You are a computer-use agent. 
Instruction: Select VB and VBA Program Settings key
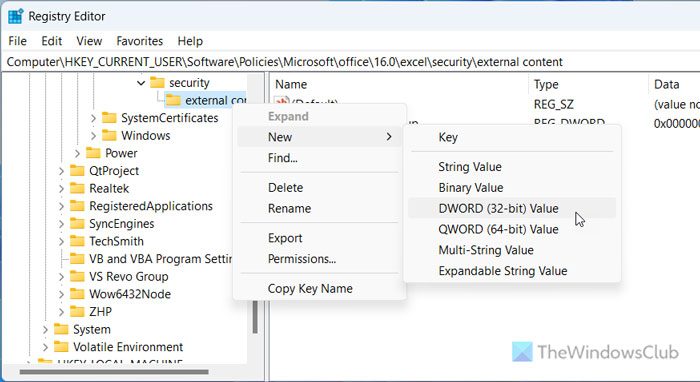[161, 259]
